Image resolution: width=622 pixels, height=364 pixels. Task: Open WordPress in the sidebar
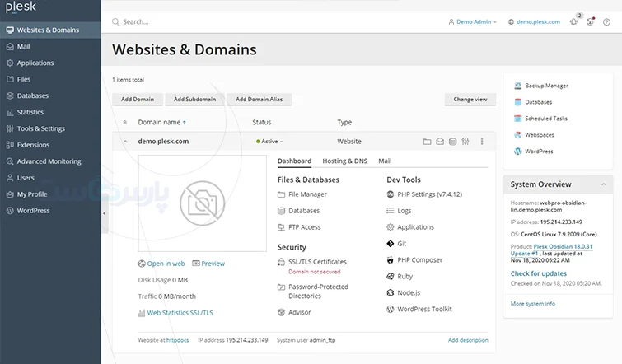[50, 211]
